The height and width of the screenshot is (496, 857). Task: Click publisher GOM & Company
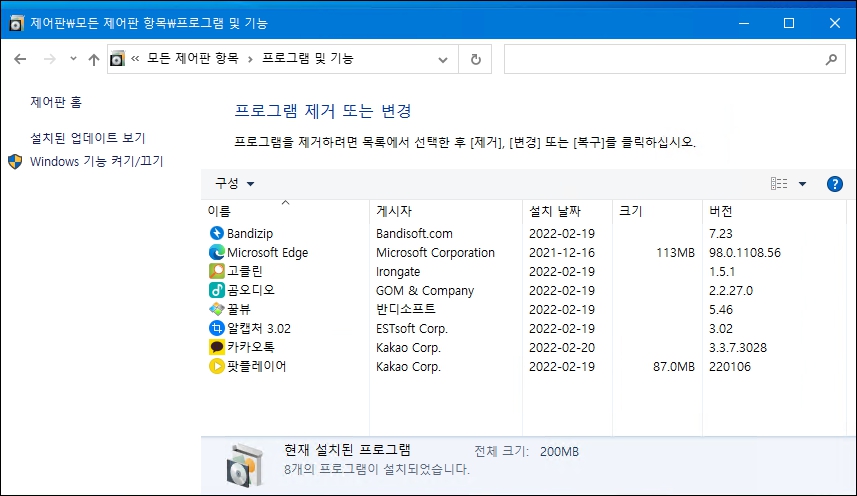(x=425, y=291)
